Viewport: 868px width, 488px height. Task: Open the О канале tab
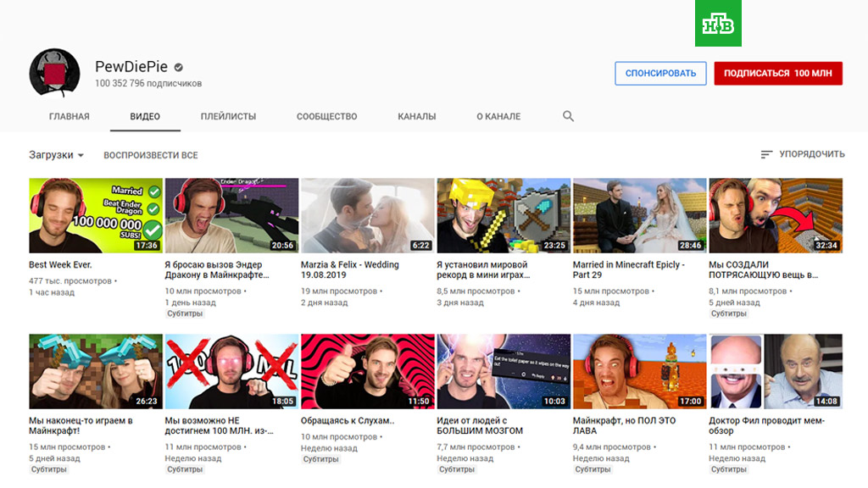pos(498,116)
